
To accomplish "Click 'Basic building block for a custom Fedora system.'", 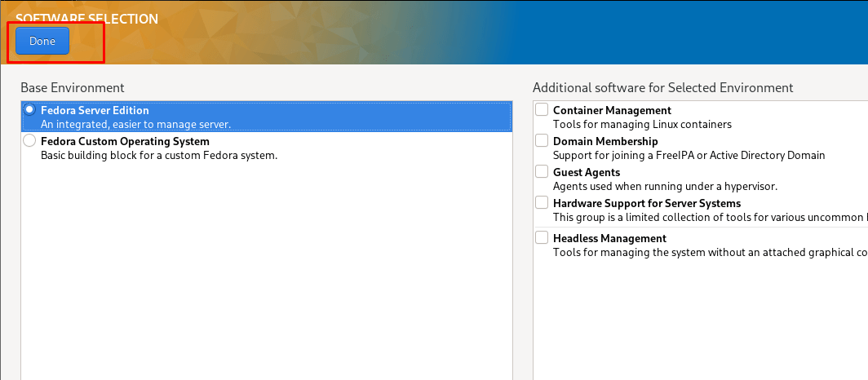I will (159, 156).
